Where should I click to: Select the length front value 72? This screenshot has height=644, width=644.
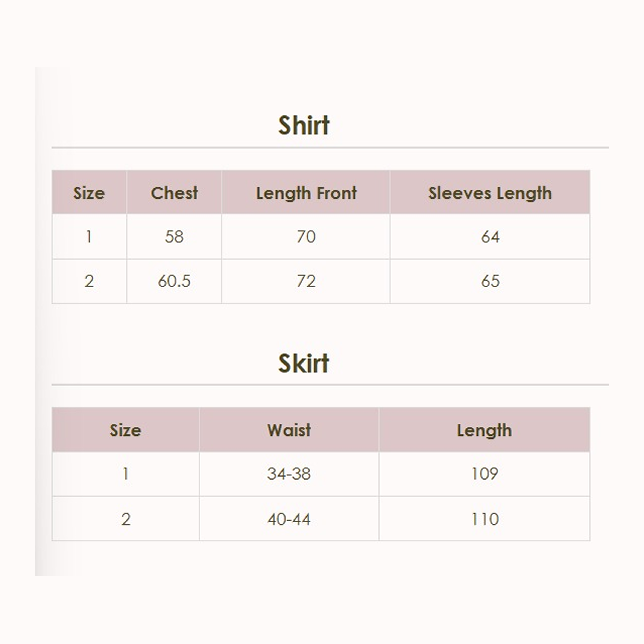tap(306, 281)
